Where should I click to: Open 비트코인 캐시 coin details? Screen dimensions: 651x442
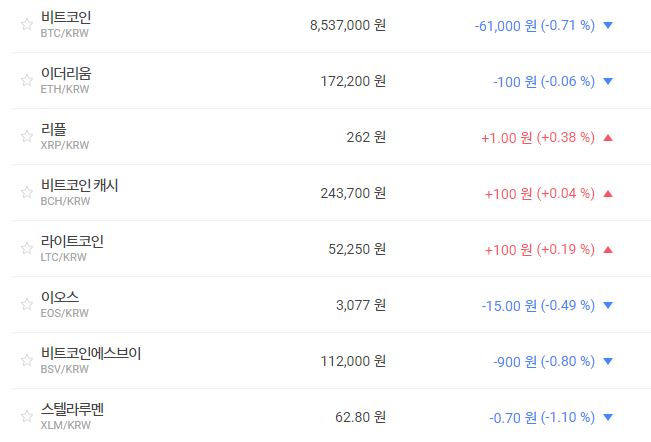tap(79, 186)
